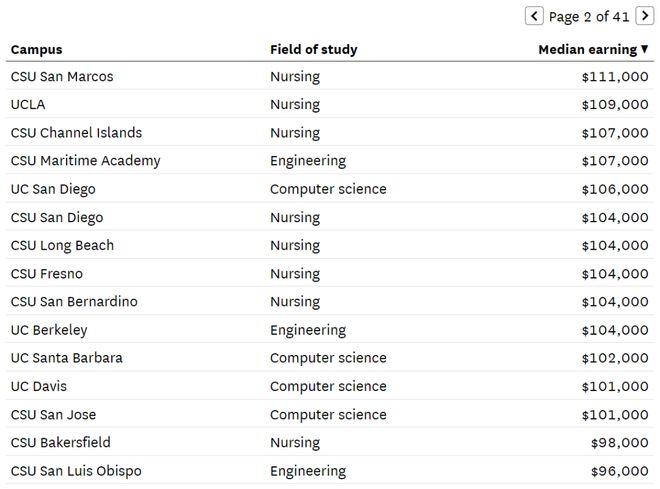Click UC Santa Barbara campus entry
Screen dimensions: 660x489
click(67, 358)
